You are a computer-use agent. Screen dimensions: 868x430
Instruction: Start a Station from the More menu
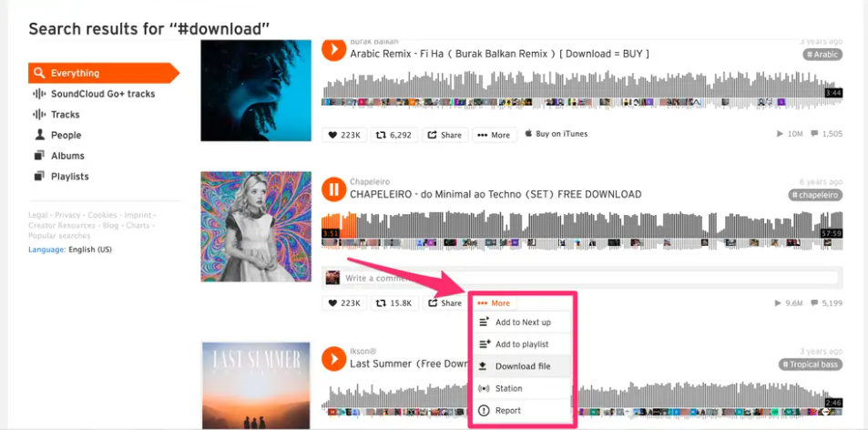coord(522,388)
